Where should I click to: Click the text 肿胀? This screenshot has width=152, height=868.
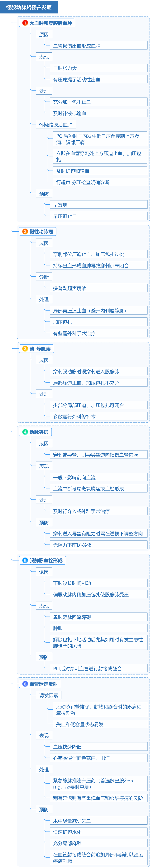[x=58, y=628]
